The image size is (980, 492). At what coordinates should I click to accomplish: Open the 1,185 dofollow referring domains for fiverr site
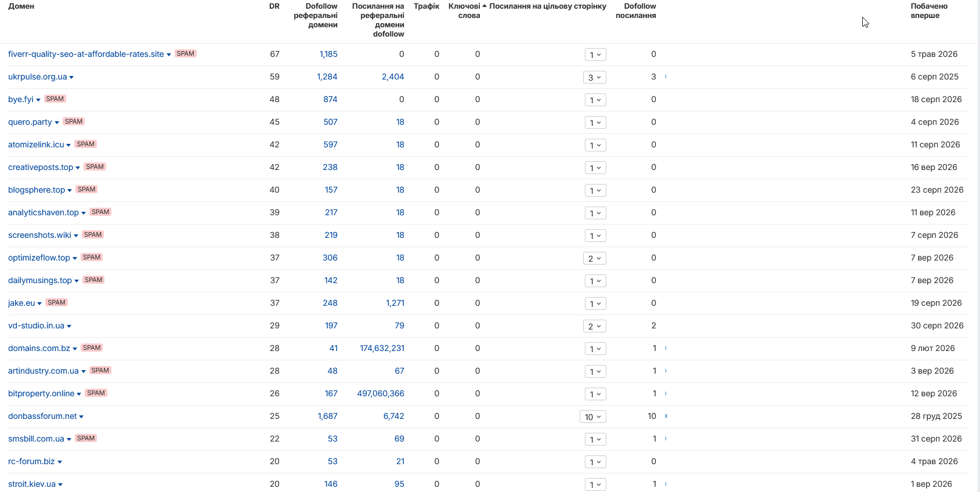pos(328,54)
